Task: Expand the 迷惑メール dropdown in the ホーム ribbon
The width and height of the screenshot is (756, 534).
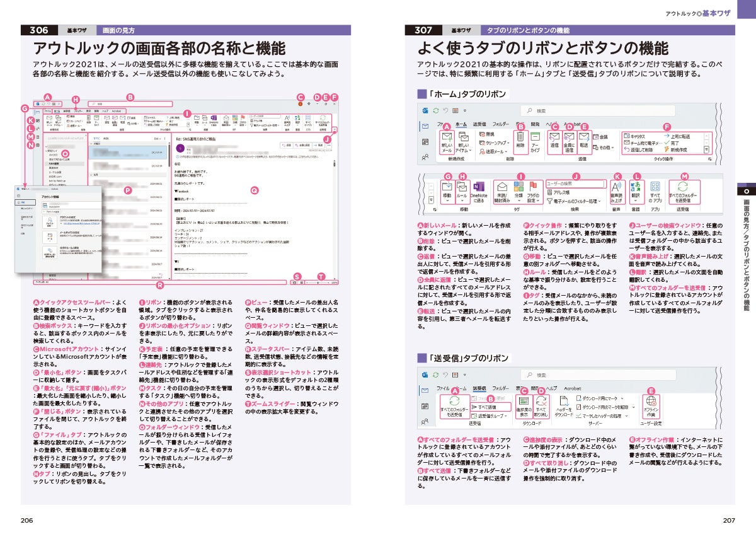Action: point(493,151)
